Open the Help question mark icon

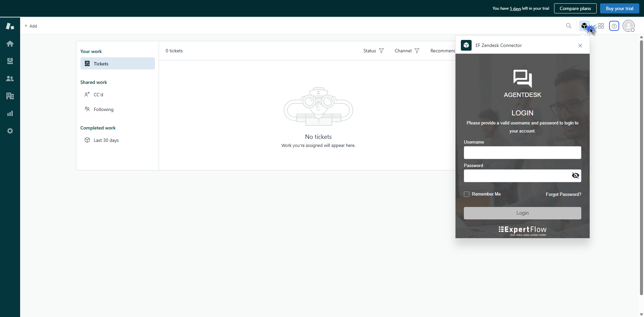(x=614, y=26)
